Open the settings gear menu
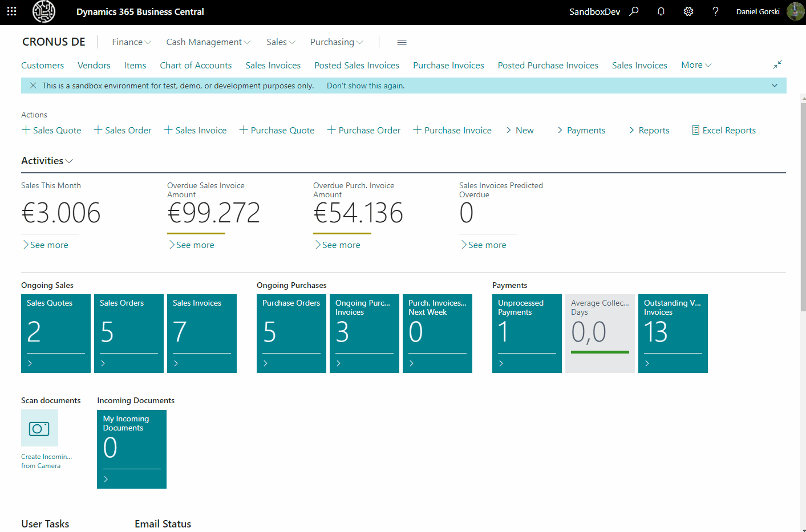Screen dimensions: 806x532 (688, 11)
